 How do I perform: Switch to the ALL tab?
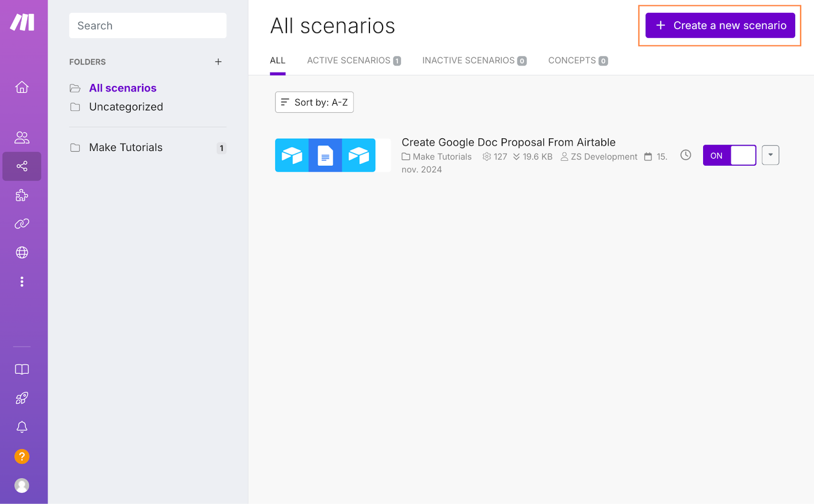(x=278, y=61)
